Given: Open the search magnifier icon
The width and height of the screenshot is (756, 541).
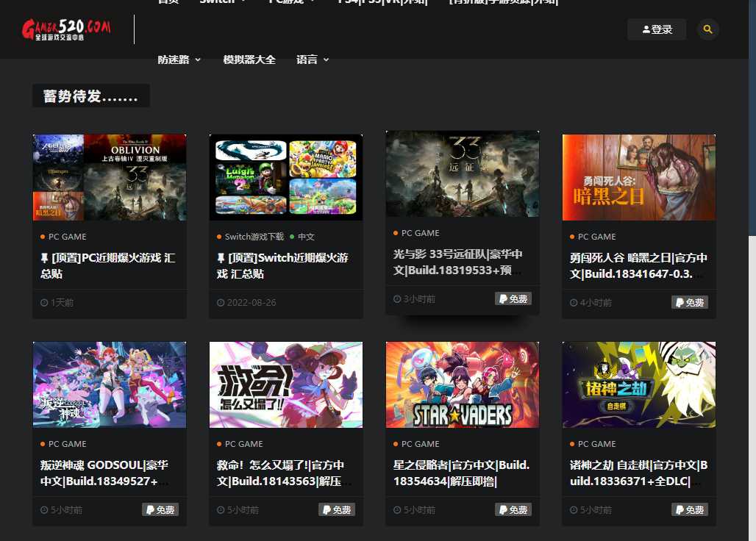Looking at the screenshot, I should [707, 29].
